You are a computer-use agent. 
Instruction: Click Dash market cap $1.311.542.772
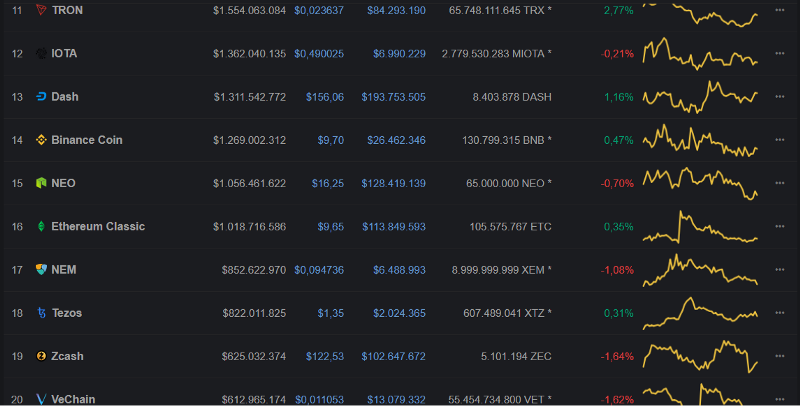tap(250, 97)
